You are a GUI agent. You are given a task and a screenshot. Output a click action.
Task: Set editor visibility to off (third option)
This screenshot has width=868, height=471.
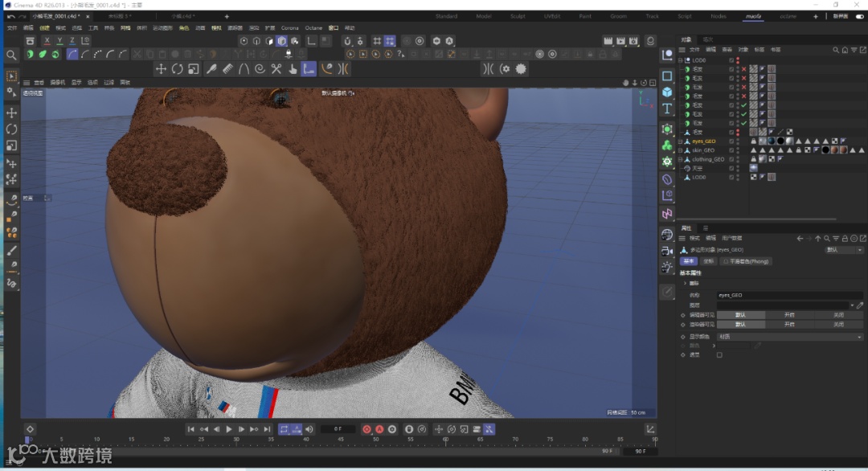(x=838, y=315)
